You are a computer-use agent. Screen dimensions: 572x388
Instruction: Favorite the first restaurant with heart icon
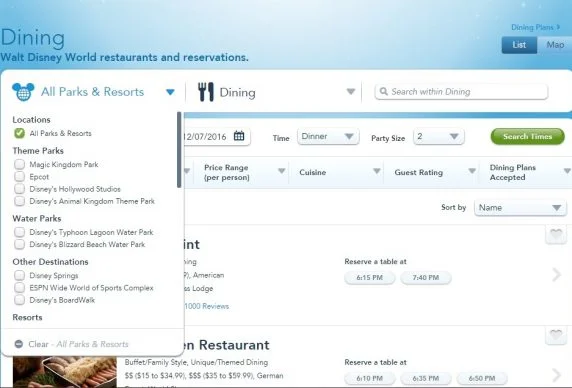[x=556, y=234]
